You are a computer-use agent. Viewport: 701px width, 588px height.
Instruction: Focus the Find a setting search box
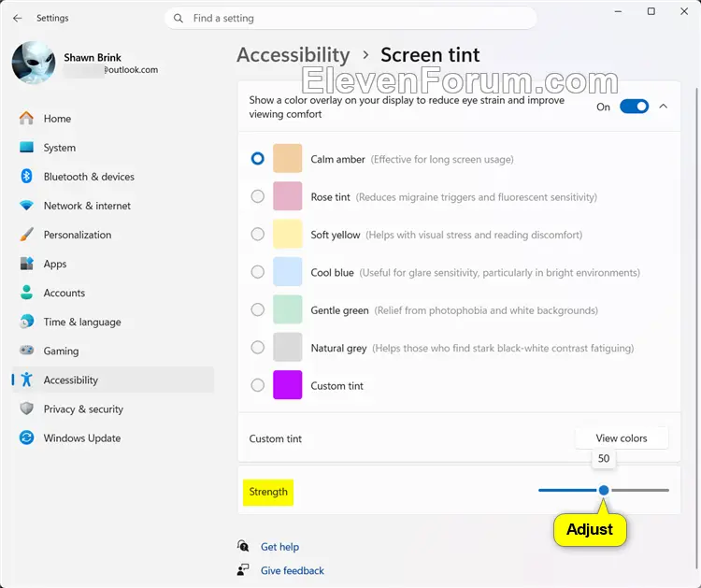(350, 19)
